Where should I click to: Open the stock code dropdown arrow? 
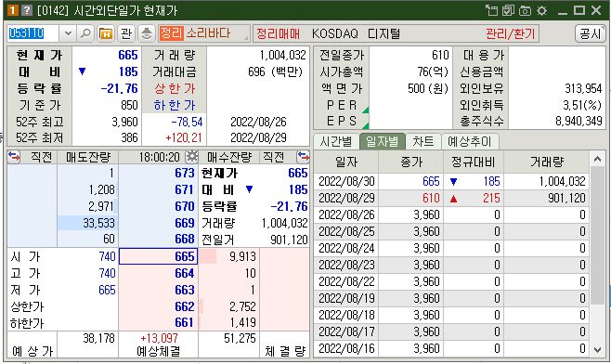[x=68, y=33]
